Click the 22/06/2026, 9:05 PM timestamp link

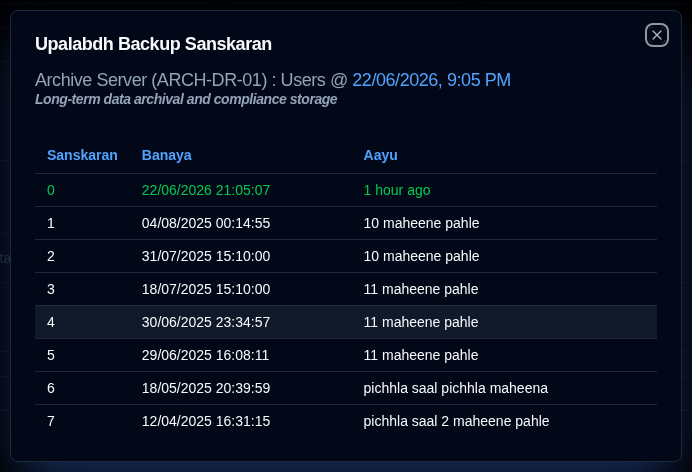[x=431, y=80]
